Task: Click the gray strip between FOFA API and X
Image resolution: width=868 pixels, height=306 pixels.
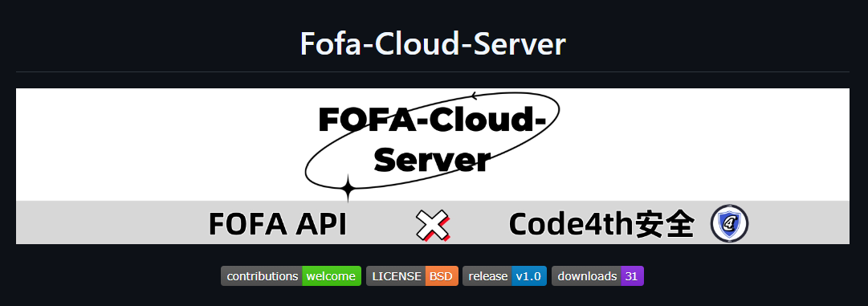Action: click(381, 224)
